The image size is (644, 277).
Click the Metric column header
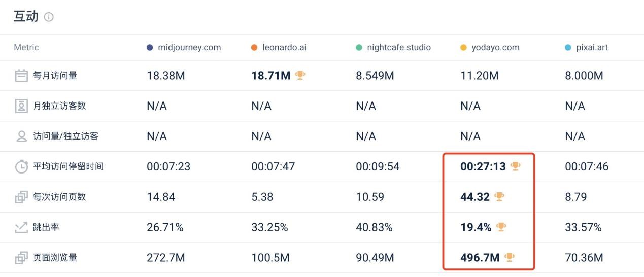pyautogui.click(x=26, y=48)
